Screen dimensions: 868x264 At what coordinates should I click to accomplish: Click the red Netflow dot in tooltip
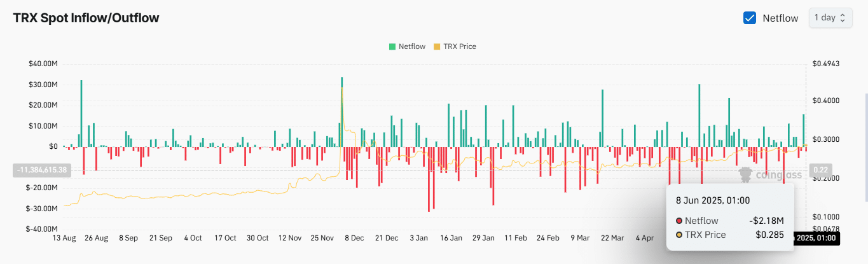(679, 221)
